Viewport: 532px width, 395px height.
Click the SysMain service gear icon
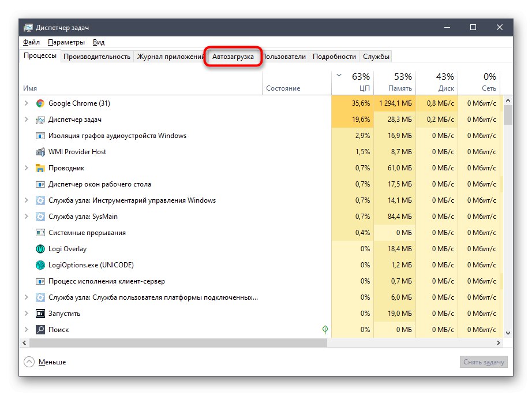tap(40, 217)
